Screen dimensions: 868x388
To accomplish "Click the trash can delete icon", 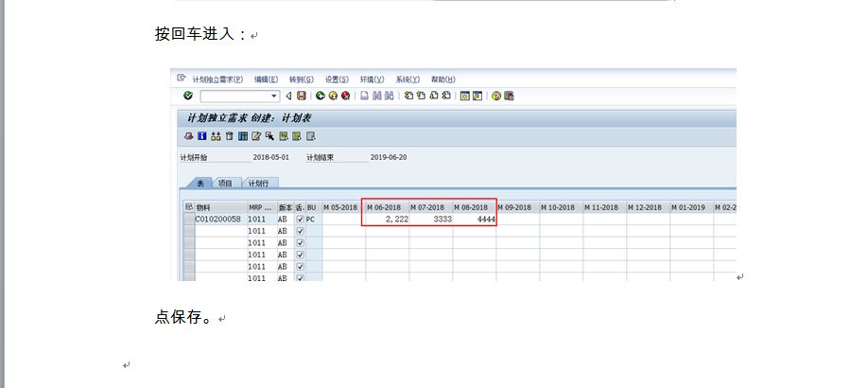I will click(229, 136).
